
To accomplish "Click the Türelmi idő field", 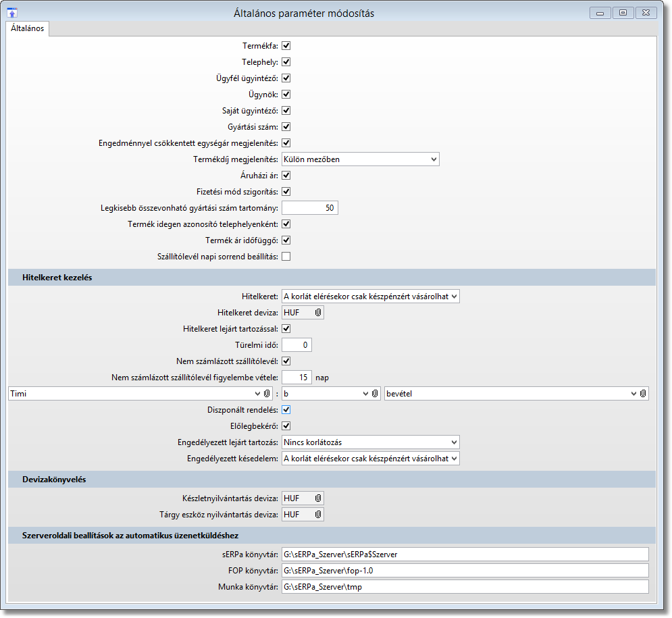I will point(296,345).
